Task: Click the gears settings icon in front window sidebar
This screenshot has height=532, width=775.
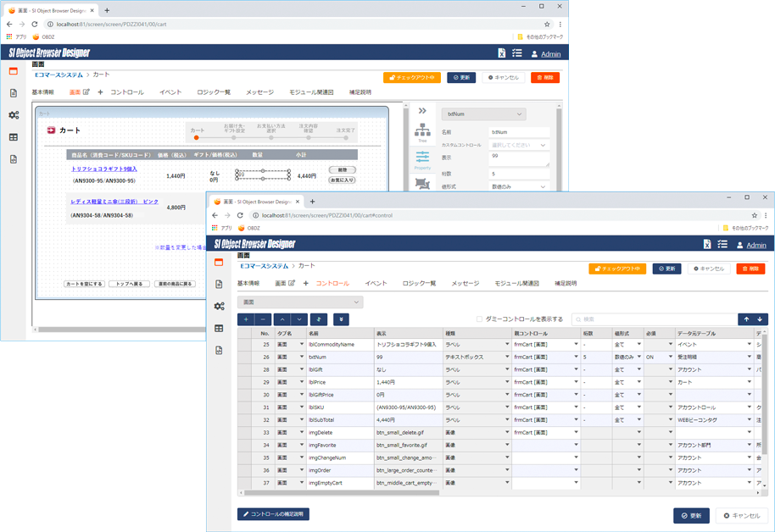Action: coord(219,307)
